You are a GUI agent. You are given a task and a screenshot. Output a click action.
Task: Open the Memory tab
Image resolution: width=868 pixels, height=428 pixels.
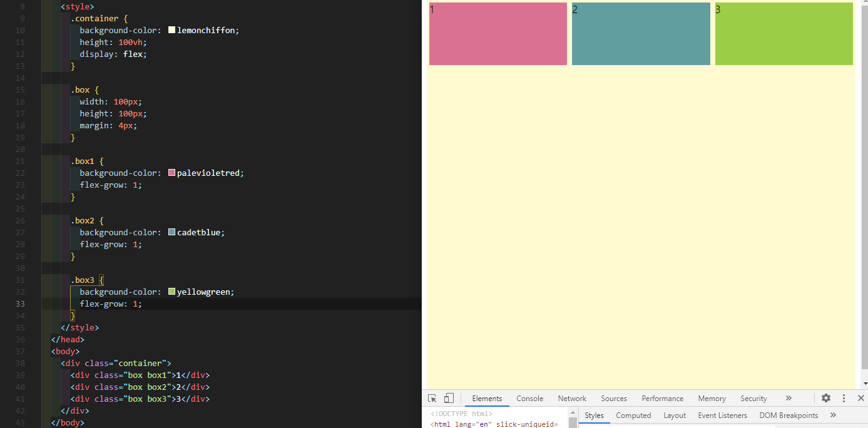pyautogui.click(x=712, y=399)
